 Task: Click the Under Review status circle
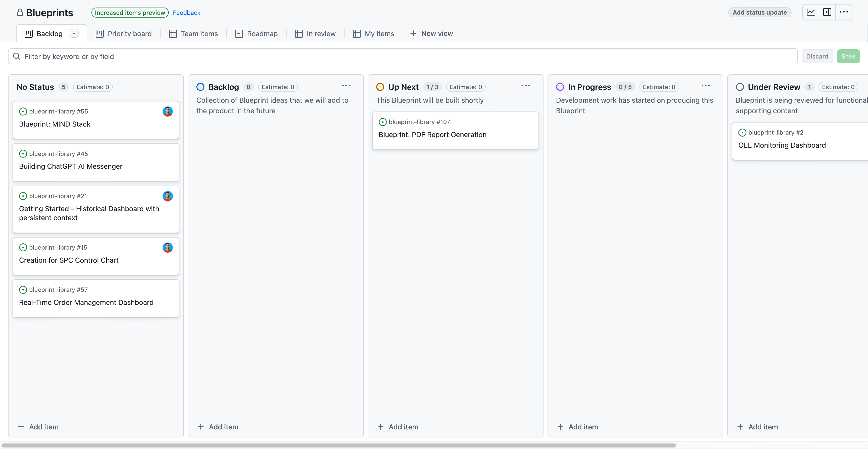click(740, 87)
